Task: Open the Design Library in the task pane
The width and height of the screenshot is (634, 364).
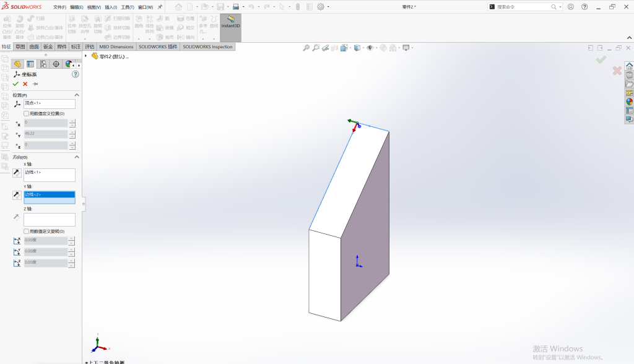Action: click(629, 75)
